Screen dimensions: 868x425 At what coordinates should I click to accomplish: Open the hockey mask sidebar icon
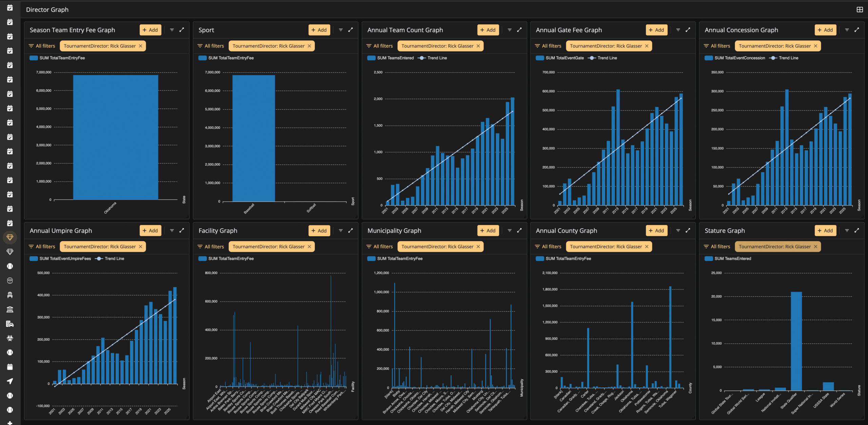[x=10, y=280]
